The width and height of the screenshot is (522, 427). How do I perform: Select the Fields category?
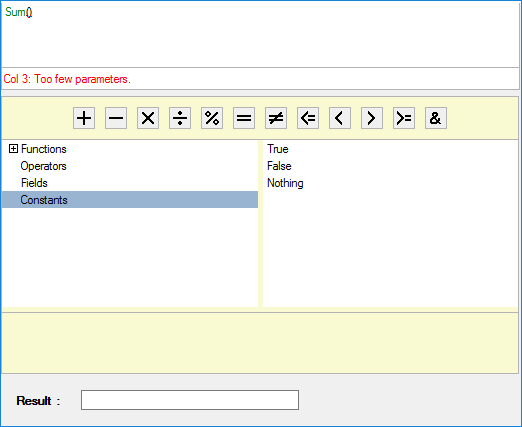[x=34, y=183]
